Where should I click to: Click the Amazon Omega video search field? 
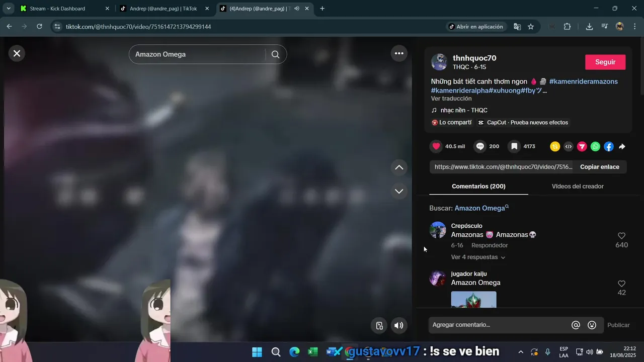coord(197,54)
